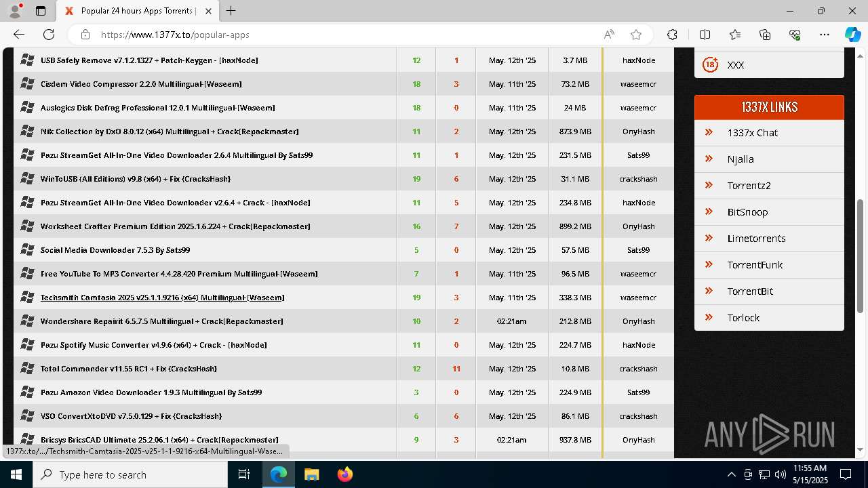868x488 pixels.
Task: Click the page vertical scrollbar thumb
Action: tap(861, 256)
